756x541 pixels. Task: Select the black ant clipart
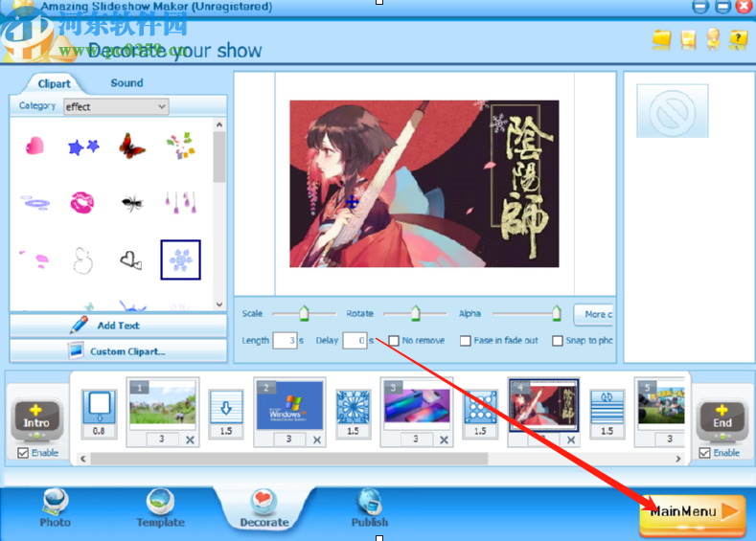131,203
